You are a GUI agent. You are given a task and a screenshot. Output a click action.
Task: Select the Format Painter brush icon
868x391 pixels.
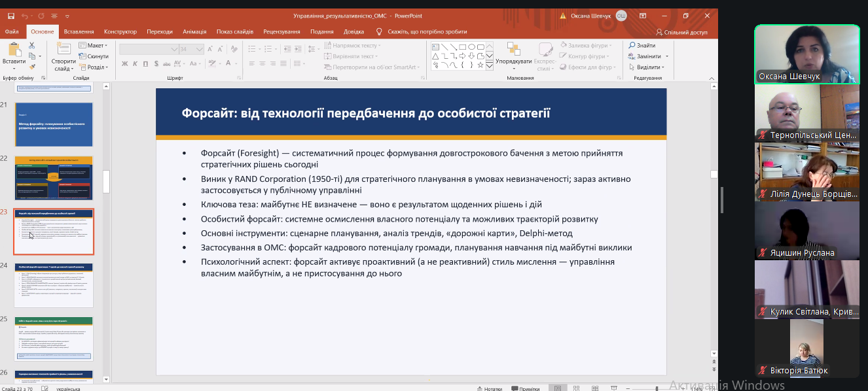(x=31, y=66)
